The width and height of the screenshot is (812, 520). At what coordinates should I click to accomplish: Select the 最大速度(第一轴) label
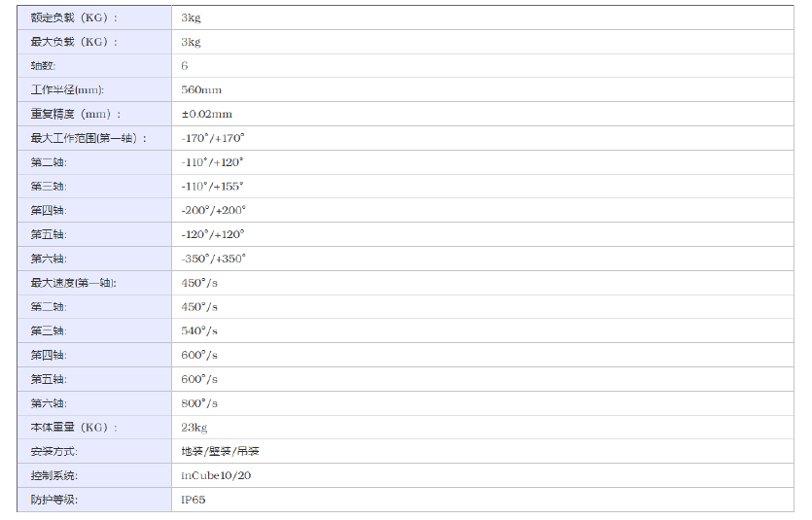(x=74, y=283)
